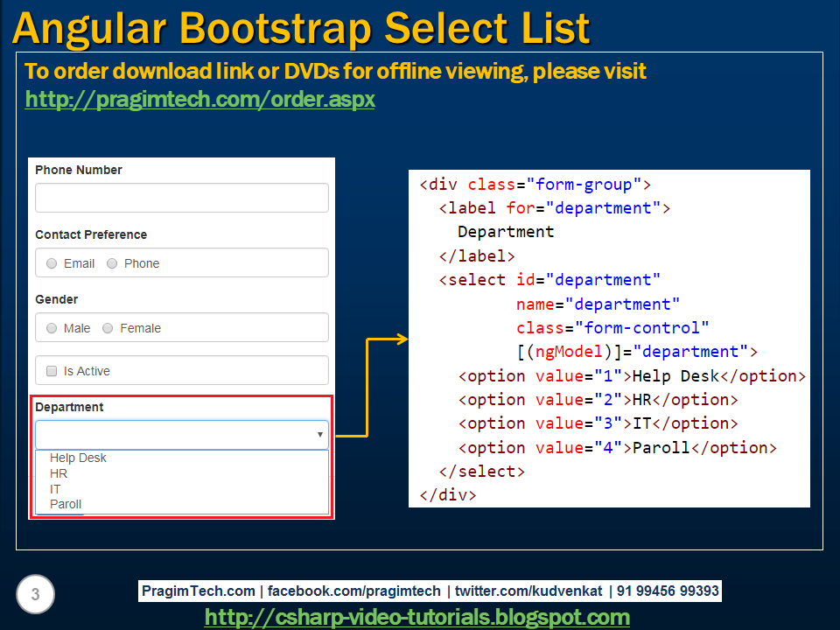Click the slide number 3 circle
This screenshot has height=630, width=840.
click(x=35, y=594)
